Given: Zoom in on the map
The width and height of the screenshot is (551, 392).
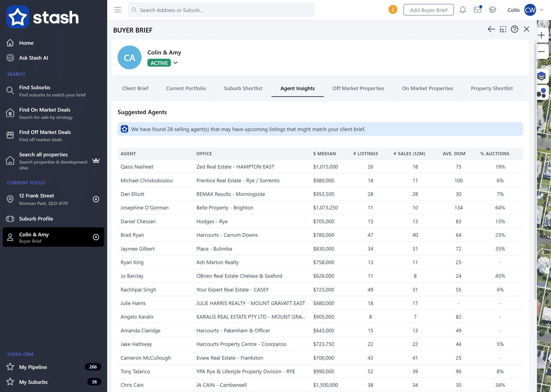Looking at the screenshot, I should coord(541,35).
